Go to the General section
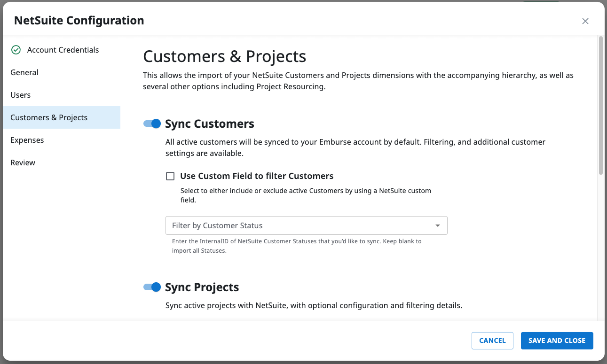Viewport: 607px width, 364px height. 62,72
